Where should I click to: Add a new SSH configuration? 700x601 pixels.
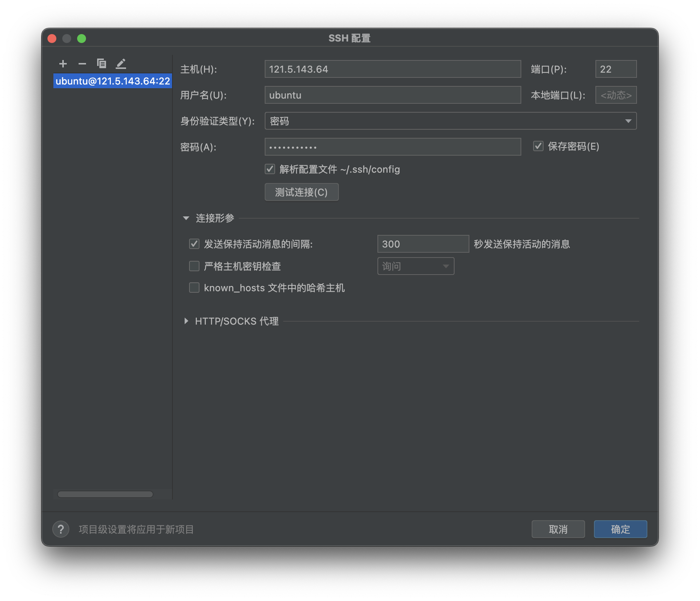(x=63, y=64)
